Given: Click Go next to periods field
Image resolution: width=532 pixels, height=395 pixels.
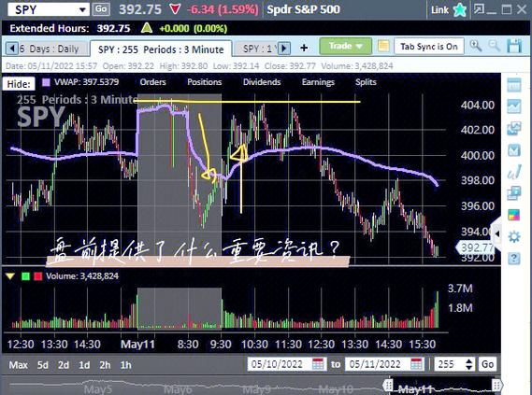Looking at the screenshot, I should tap(487, 364).
